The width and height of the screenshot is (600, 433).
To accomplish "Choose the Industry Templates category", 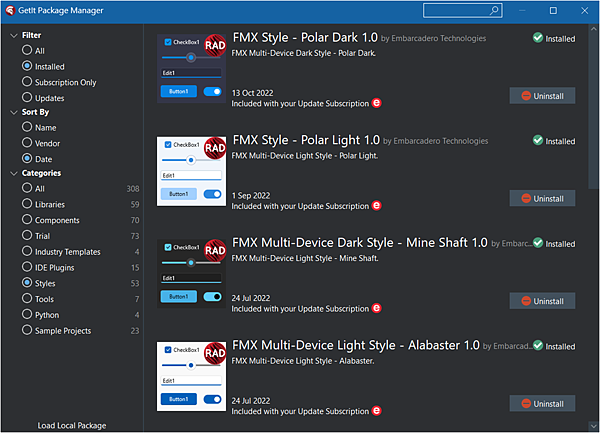I will pyautogui.click(x=27, y=251).
